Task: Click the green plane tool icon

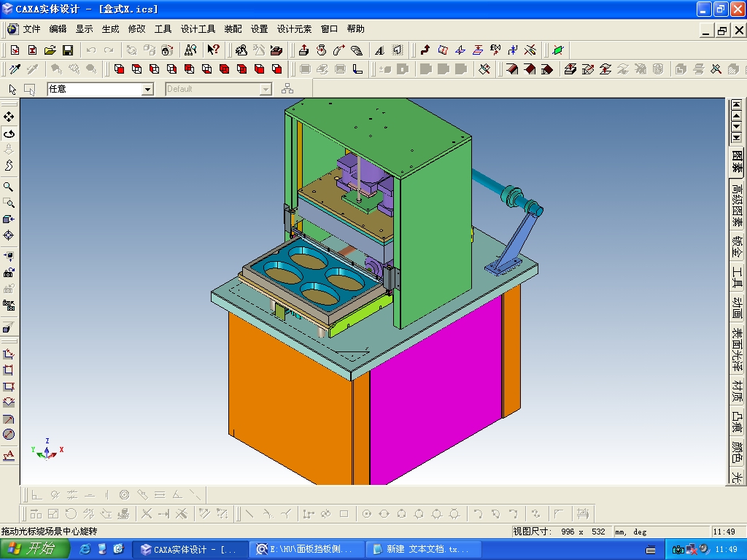Action: (558, 50)
